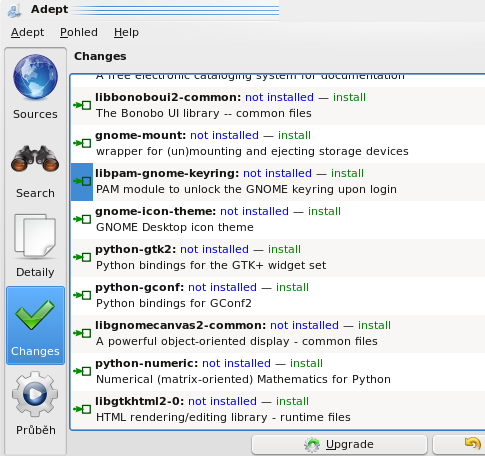485x456 pixels.
Task: Click install icon for gnome-mount
Action: [x=82, y=143]
